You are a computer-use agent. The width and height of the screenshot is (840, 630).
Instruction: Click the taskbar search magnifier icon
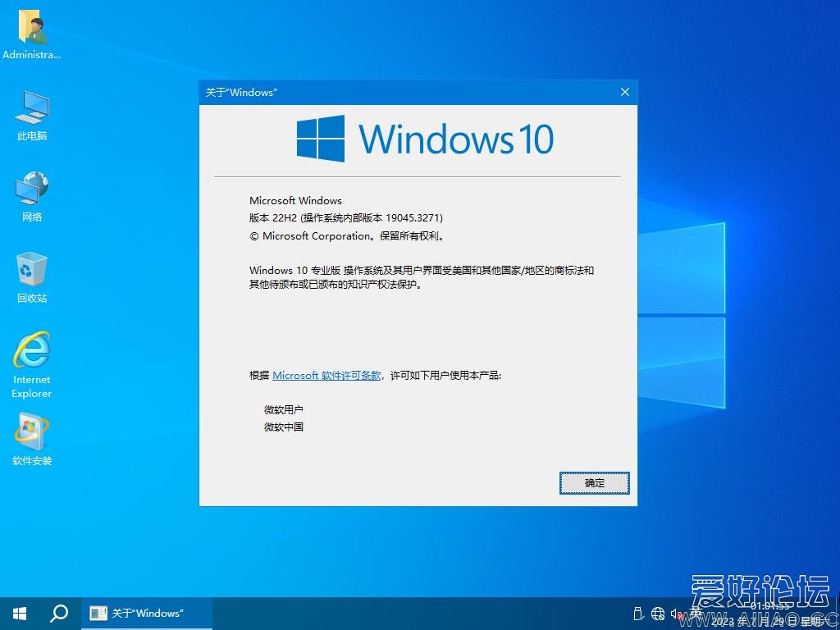click(x=59, y=614)
